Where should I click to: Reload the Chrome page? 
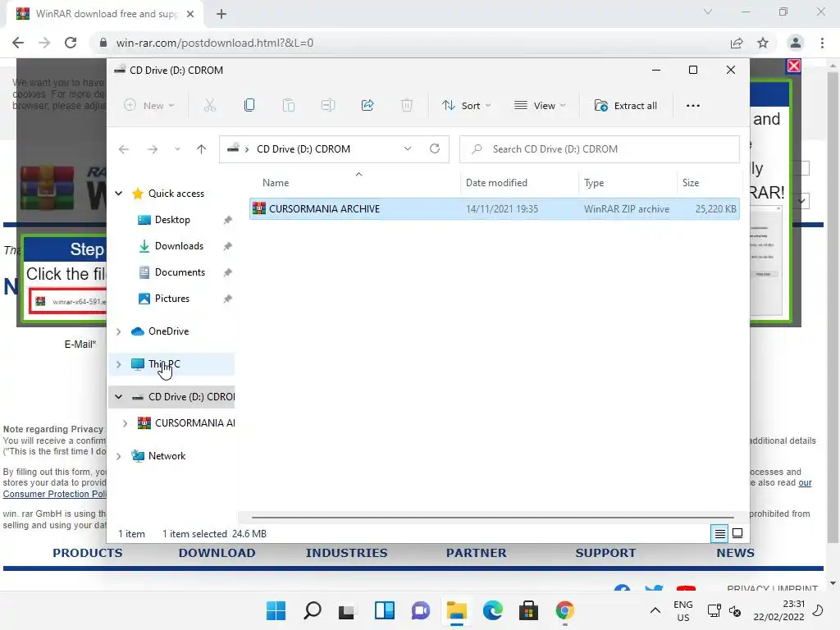pos(71,43)
